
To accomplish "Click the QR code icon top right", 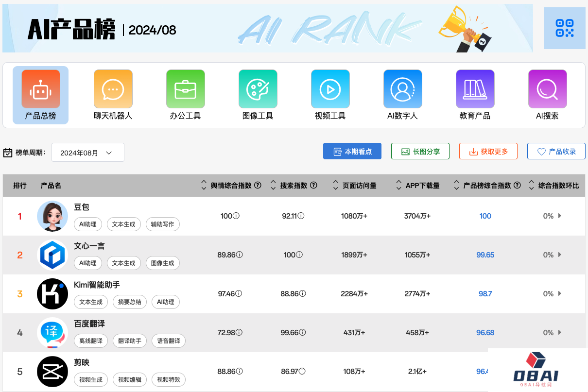I will [x=564, y=28].
